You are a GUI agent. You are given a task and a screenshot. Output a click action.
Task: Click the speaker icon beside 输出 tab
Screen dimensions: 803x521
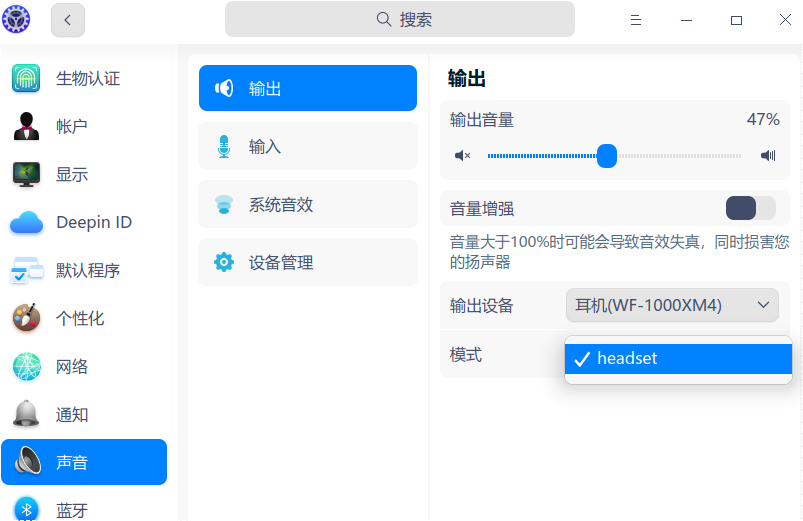(224, 88)
